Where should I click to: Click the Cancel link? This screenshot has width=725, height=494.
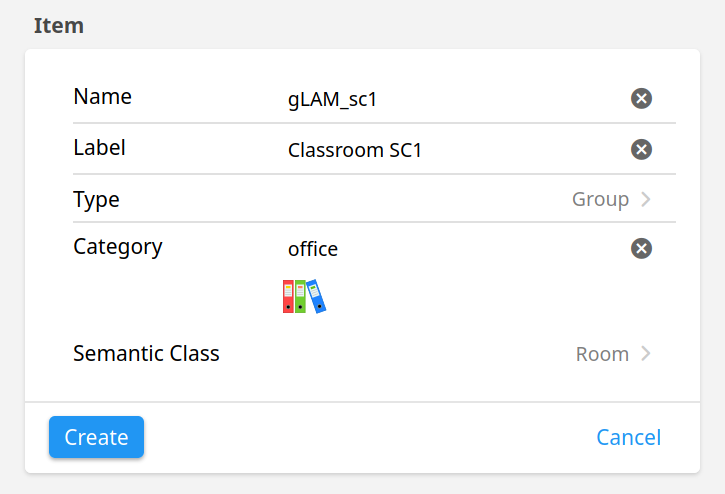coord(628,437)
